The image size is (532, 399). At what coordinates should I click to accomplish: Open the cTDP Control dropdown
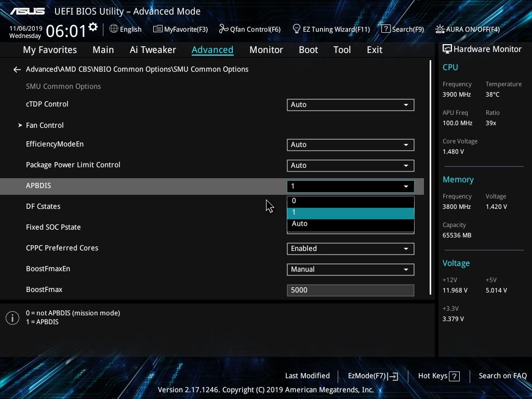[x=351, y=105]
